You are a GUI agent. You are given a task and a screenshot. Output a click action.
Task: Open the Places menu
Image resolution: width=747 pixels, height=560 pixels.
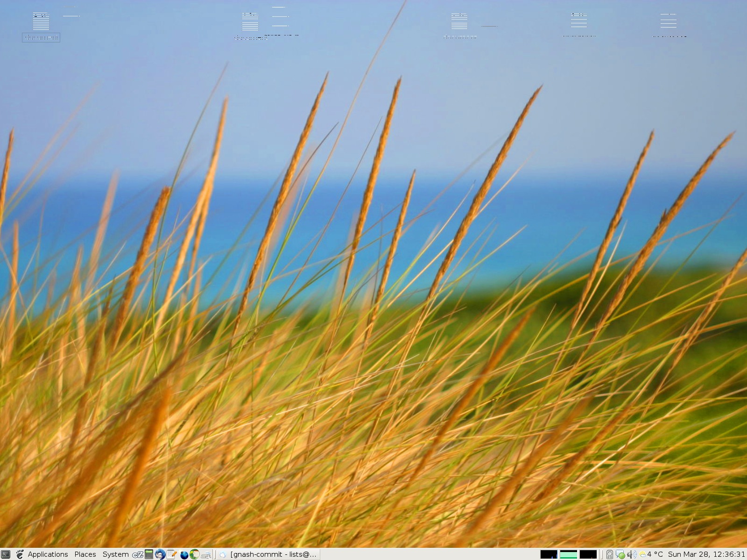pos(85,554)
